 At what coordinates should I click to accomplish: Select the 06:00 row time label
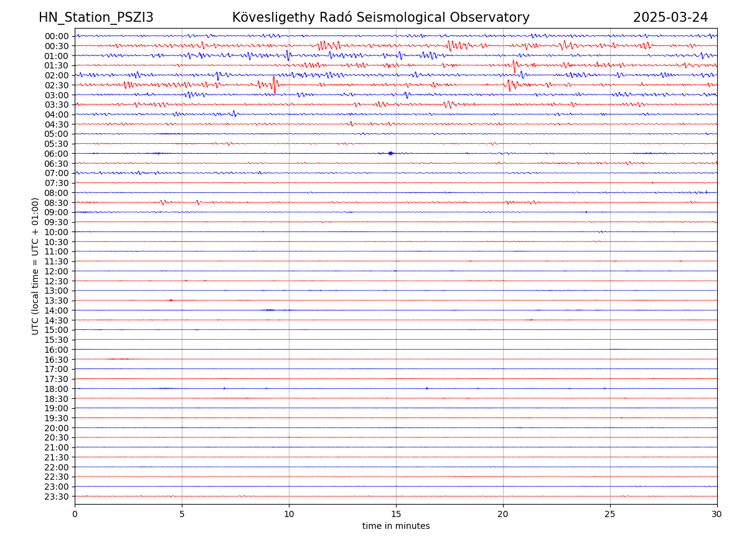[57, 154]
